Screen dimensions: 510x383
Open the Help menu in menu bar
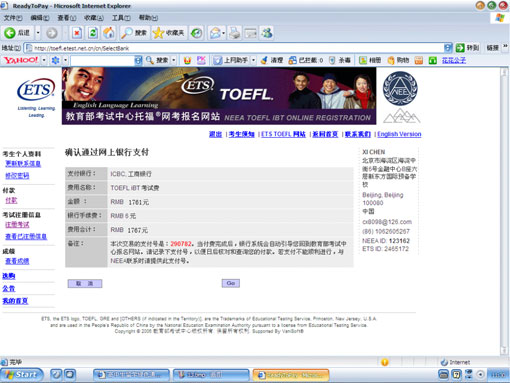148,18
